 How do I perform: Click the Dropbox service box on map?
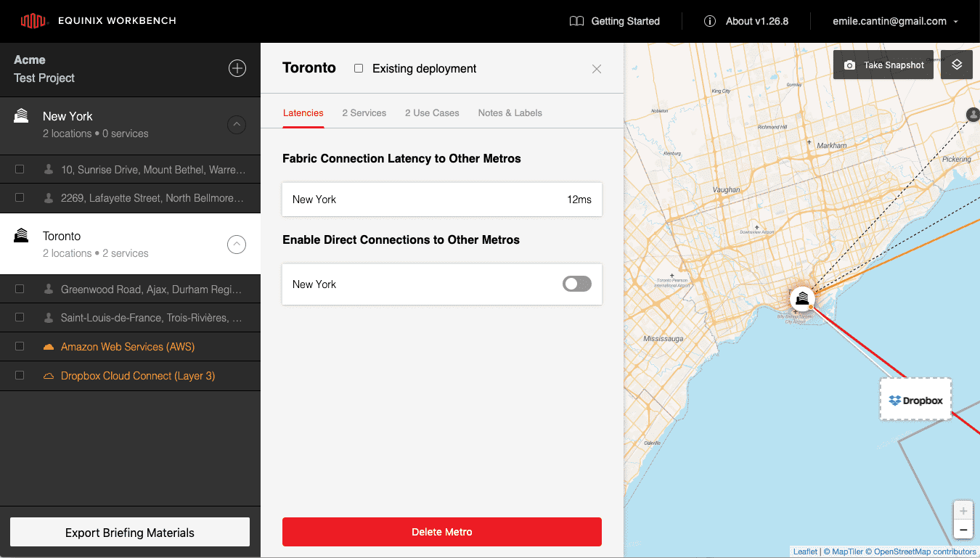(915, 399)
